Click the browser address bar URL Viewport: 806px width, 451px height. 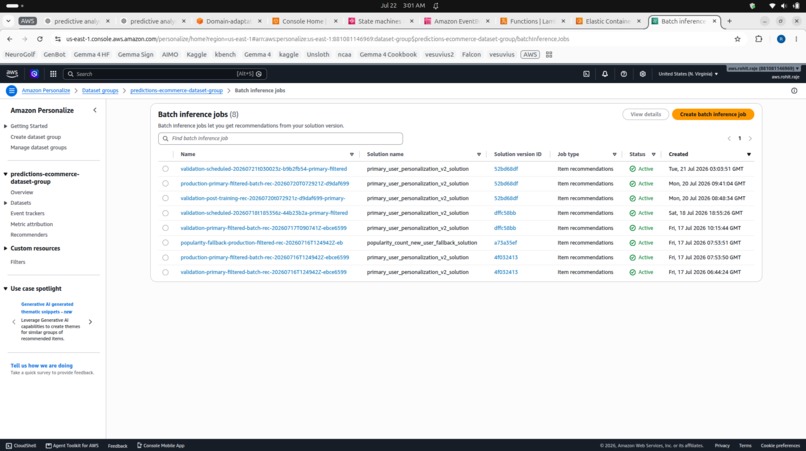click(x=317, y=39)
